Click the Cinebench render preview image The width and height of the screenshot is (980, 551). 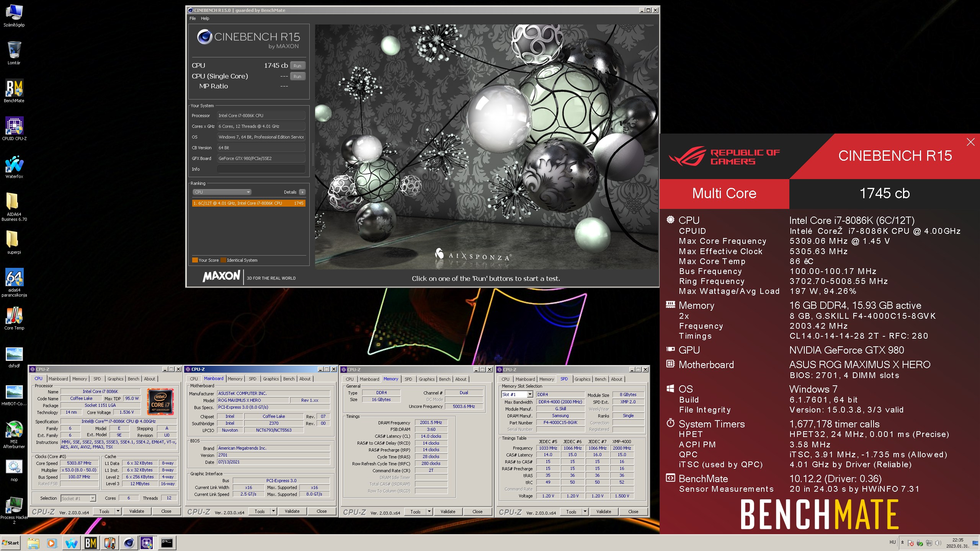[487, 147]
